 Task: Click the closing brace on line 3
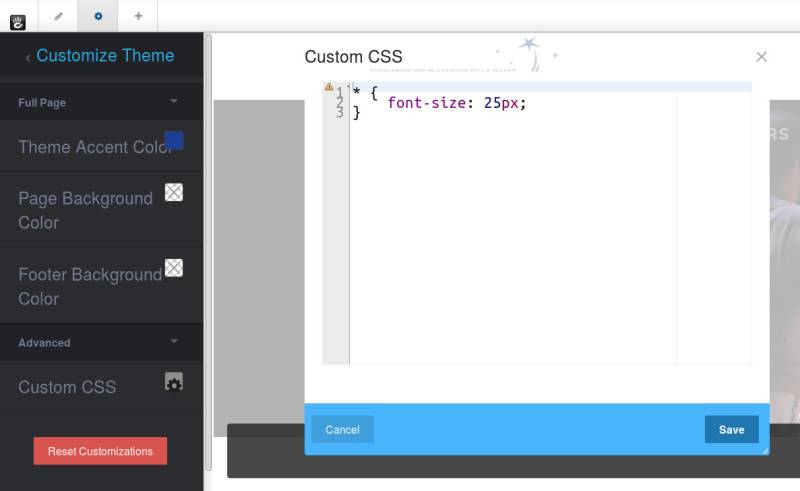357,113
